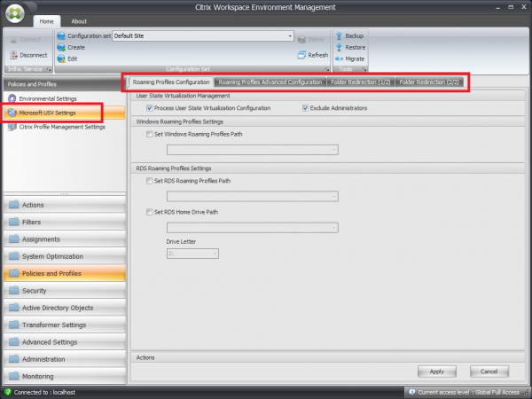
Task: Open the Security navigation section
Action: coord(62,290)
